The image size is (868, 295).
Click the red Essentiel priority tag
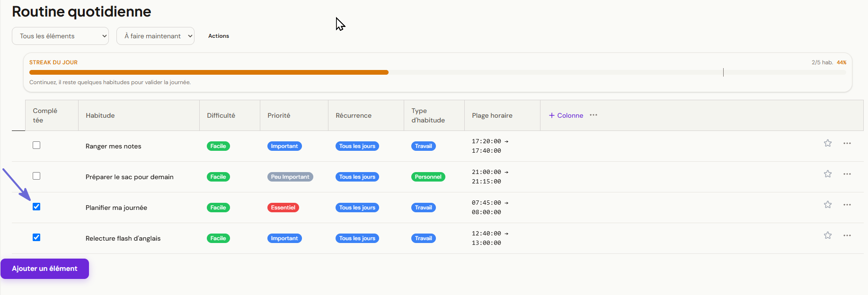point(283,208)
